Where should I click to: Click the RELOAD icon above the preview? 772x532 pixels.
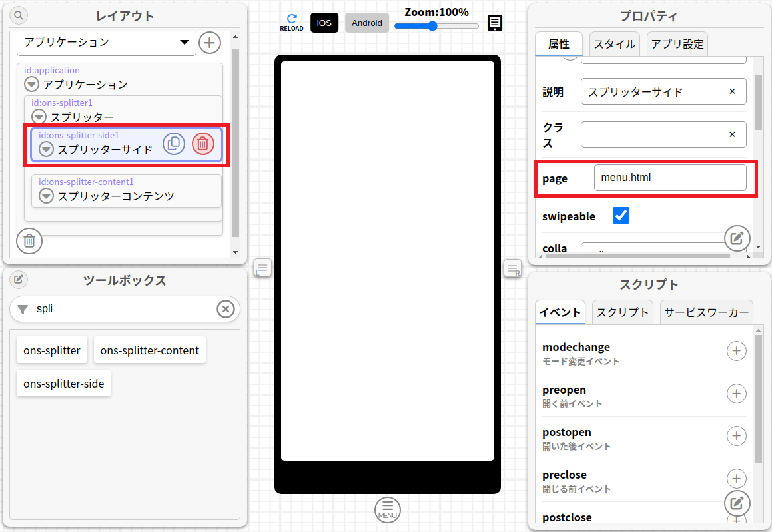pos(291,19)
